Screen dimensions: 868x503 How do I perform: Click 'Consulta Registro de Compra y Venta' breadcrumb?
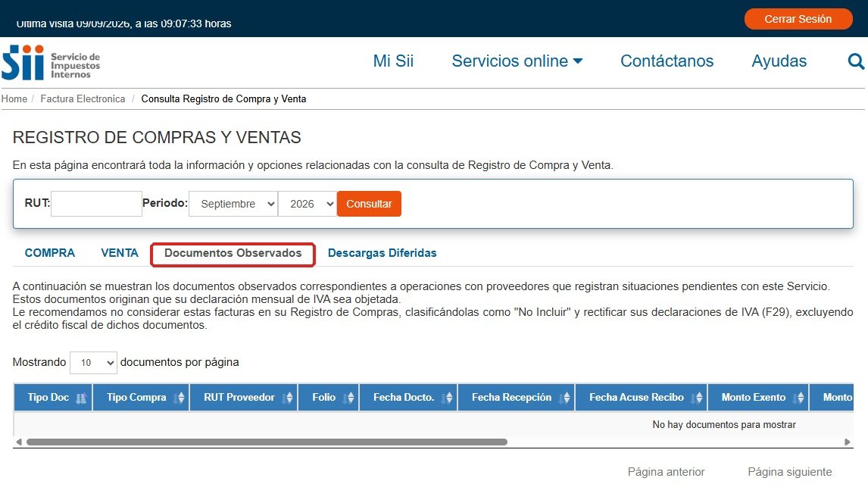(223, 98)
